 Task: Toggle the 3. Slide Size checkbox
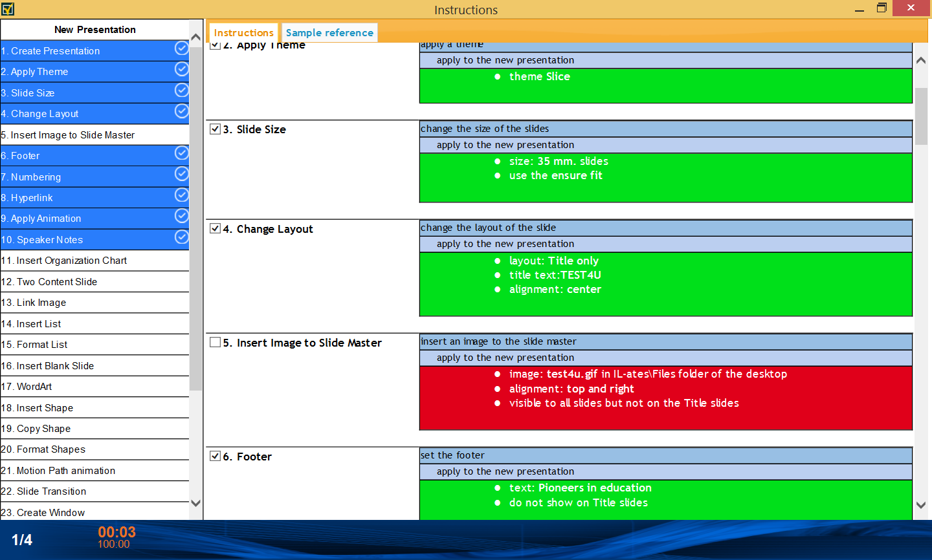[x=216, y=129]
